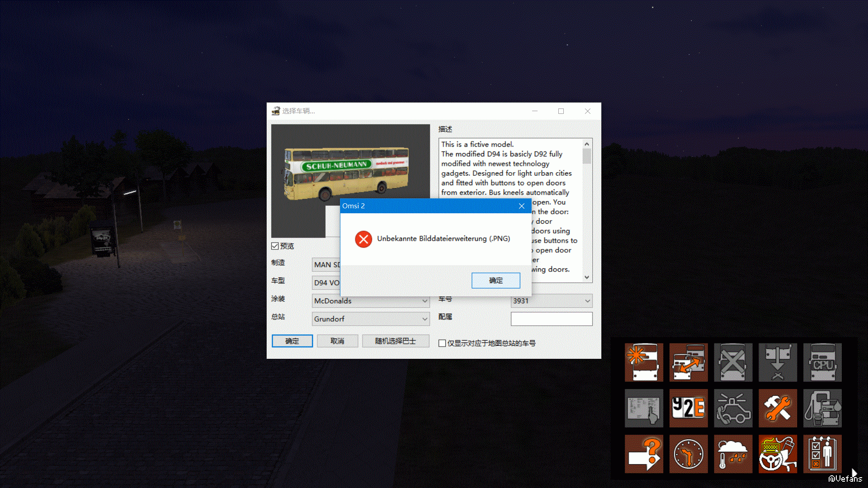Click the 取消 cancel button
868x488 pixels.
click(337, 341)
